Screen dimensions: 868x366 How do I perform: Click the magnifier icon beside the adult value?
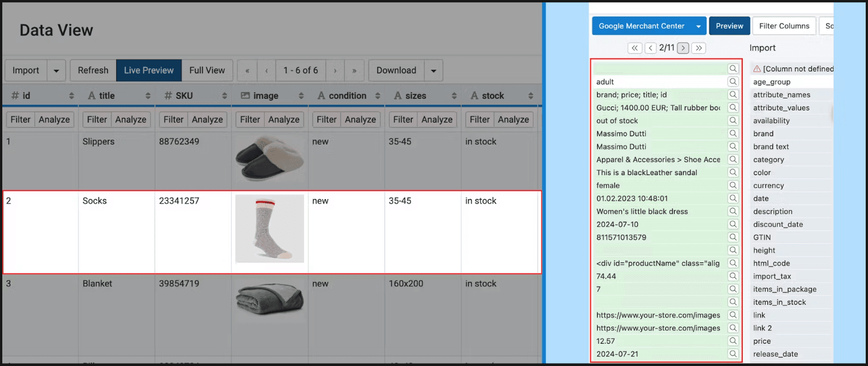coord(733,82)
